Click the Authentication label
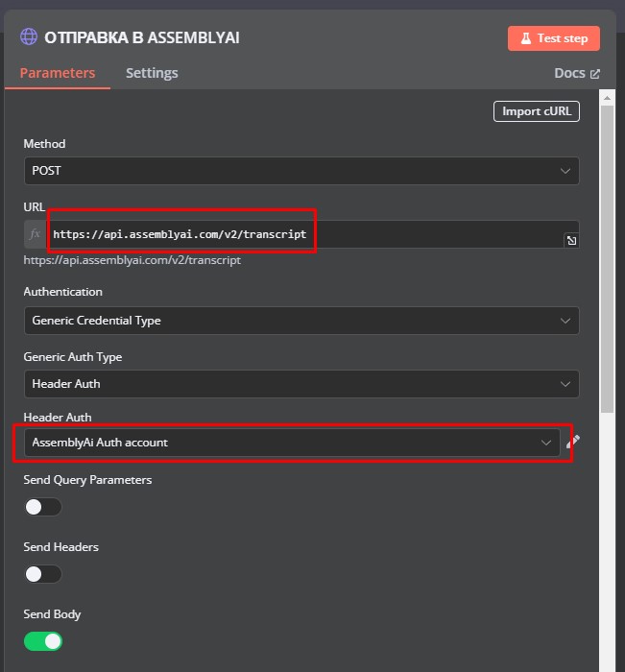The image size is (625, 672). pos(63,292)
